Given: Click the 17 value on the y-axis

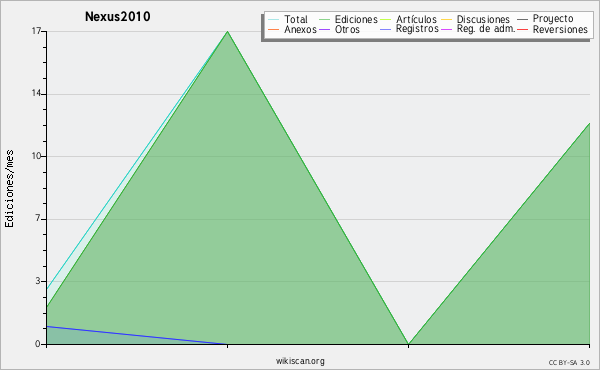Looking at the screenshot, I should click(x=36, y=31).
